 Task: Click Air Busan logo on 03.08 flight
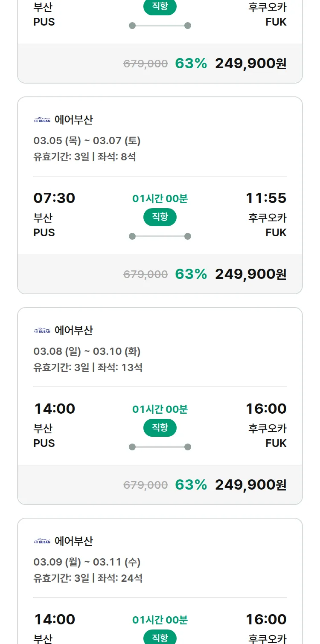tap(42, 331)
